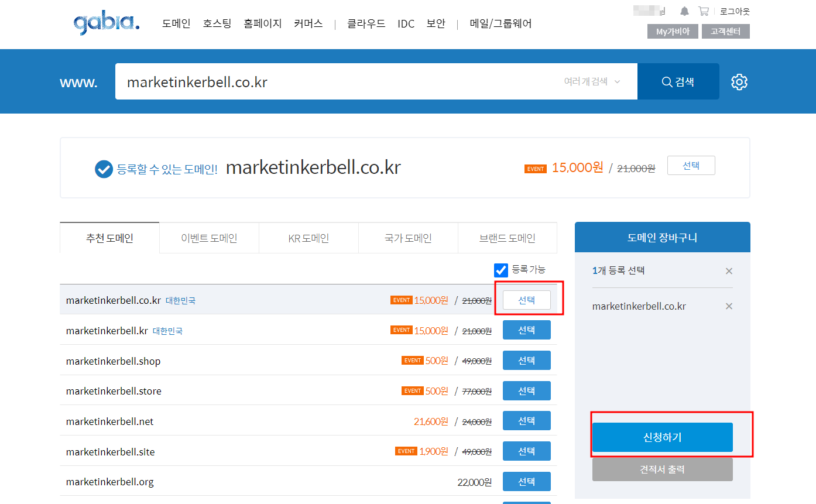Remove marketinkerbell.co.kr from the cart
The image size is (816, 504).
pyautogui.click(x=729, y=306)
